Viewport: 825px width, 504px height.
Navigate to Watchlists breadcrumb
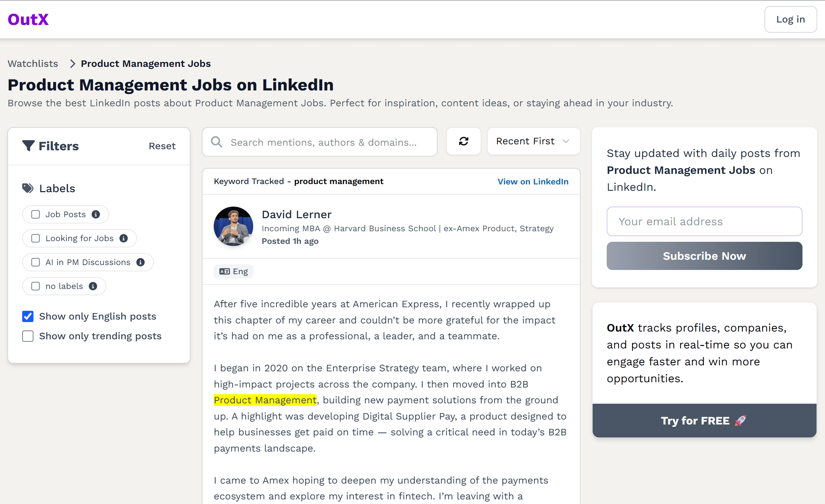pos(33,63)
